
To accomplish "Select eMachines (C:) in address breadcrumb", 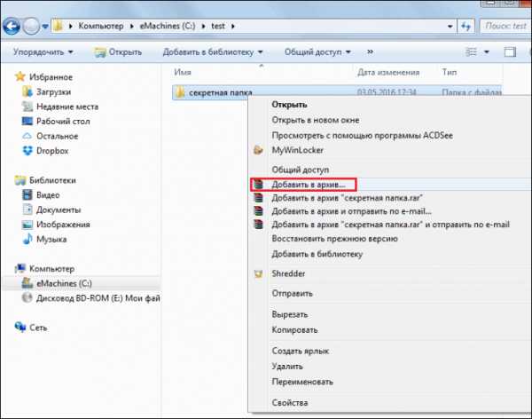I will [168, 26].
